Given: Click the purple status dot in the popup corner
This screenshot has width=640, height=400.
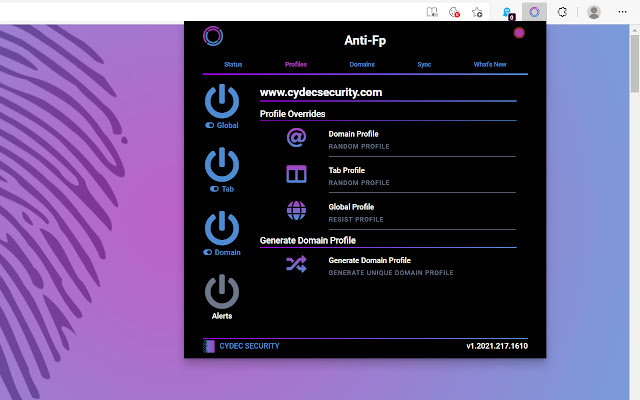Looking at the screenshot, I should pos(519,33).
